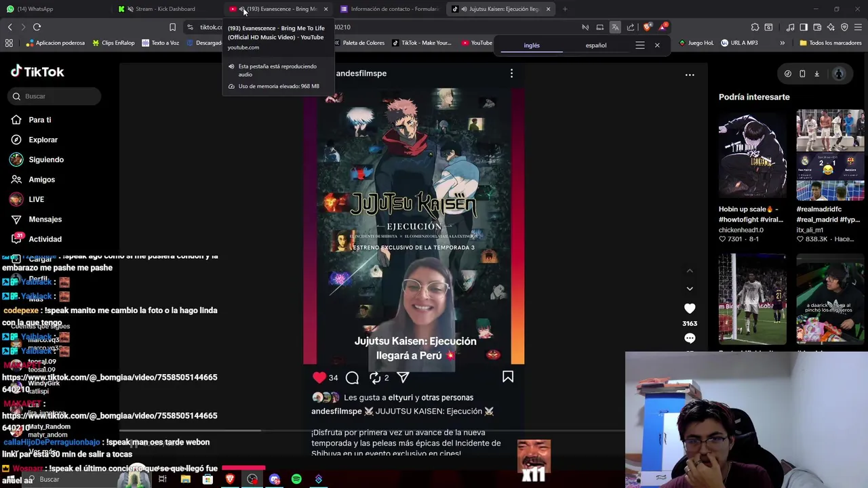This screenshot has width=868, height=488.
Task: Reload the current page
Action: pos(37,27)
